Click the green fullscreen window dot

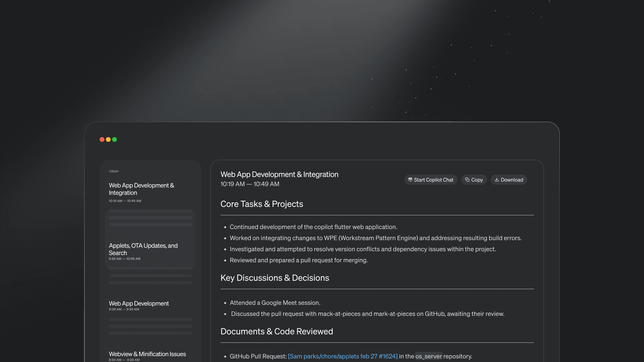pos(114,140)
